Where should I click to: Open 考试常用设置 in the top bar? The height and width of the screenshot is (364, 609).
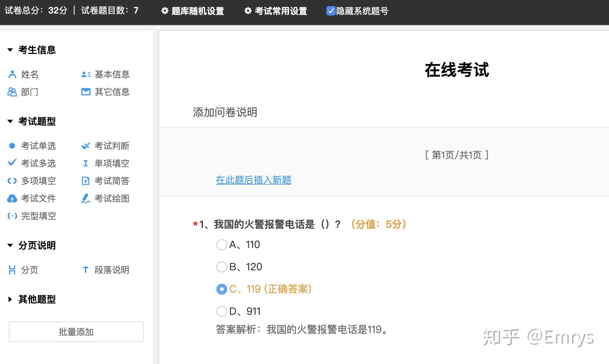point(276,11)
